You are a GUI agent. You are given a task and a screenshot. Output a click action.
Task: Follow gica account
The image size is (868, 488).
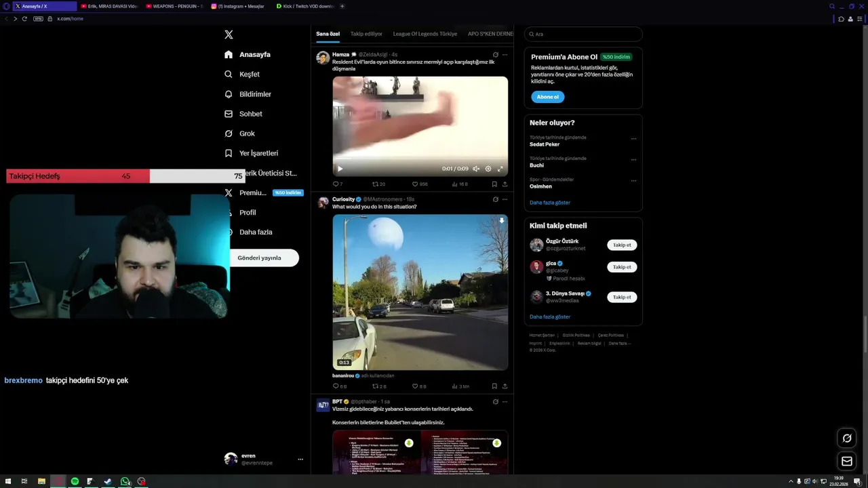[622, 267]
